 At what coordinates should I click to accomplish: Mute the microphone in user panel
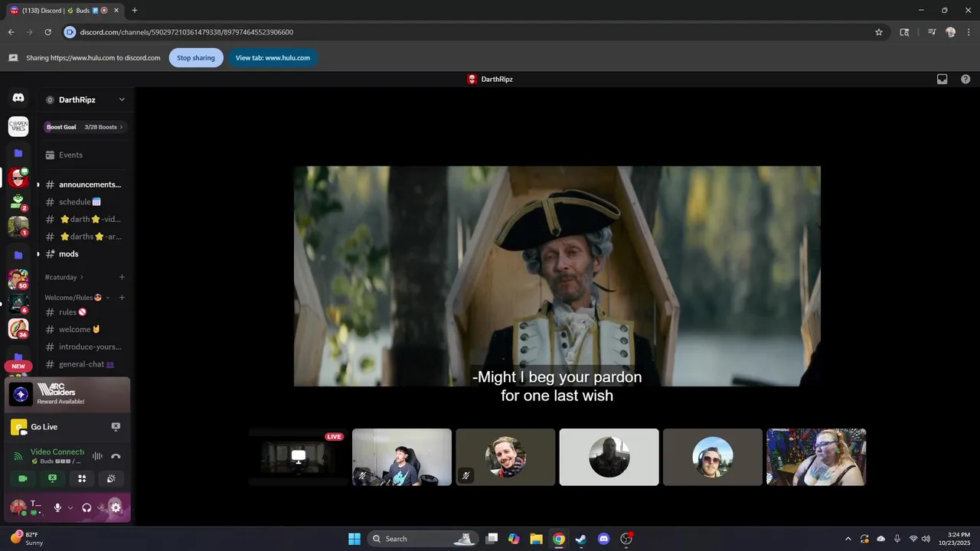(57, 507)
